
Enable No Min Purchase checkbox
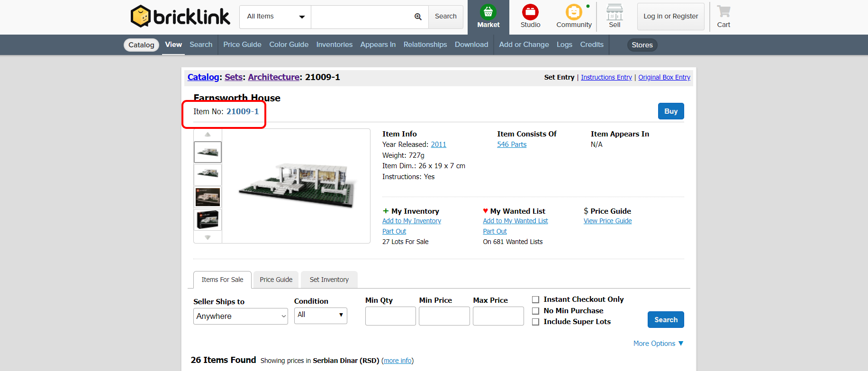pos(536,311)
